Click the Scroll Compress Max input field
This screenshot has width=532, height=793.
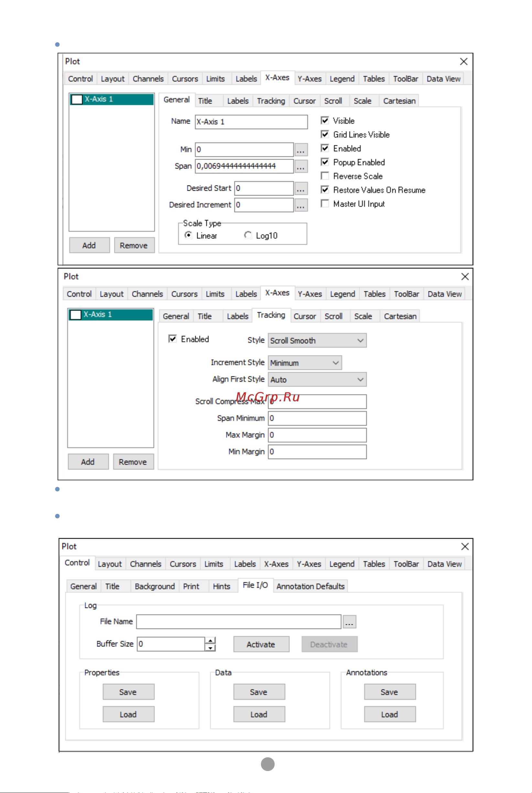pyautogui.click(x=317, y=402)
